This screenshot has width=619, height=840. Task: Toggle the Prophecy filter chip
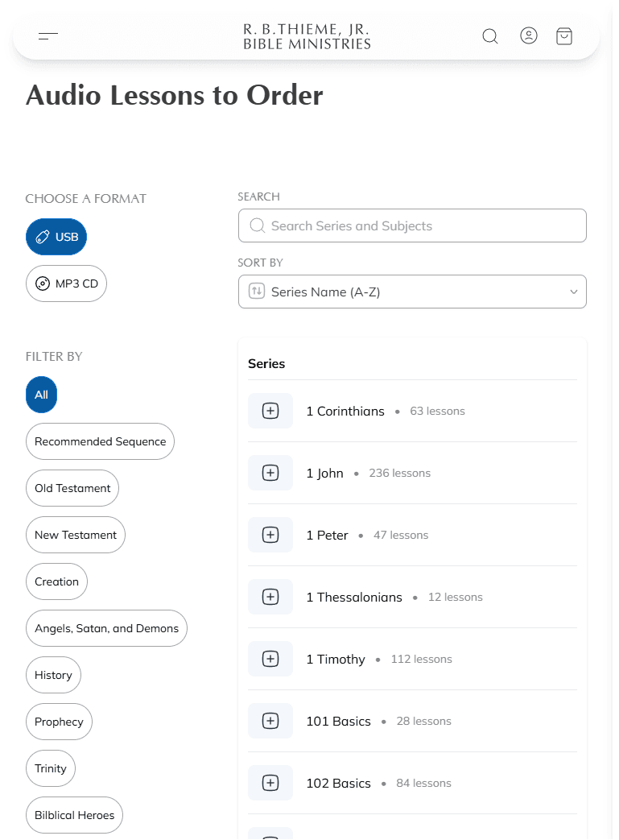(x=59, y=721)
